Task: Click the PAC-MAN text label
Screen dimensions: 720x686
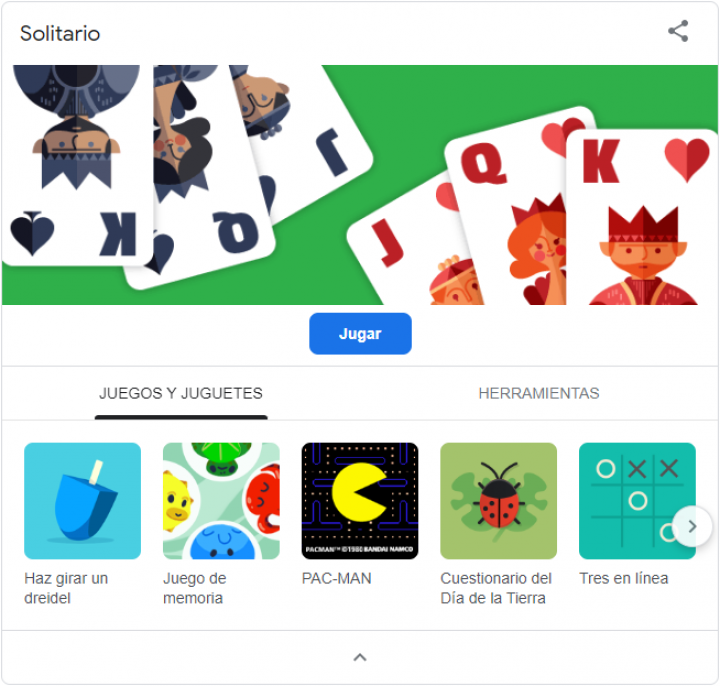Action: [337, 579]
